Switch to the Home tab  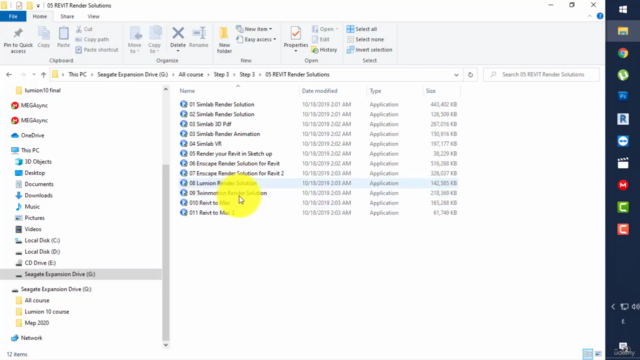pos(40,16)
